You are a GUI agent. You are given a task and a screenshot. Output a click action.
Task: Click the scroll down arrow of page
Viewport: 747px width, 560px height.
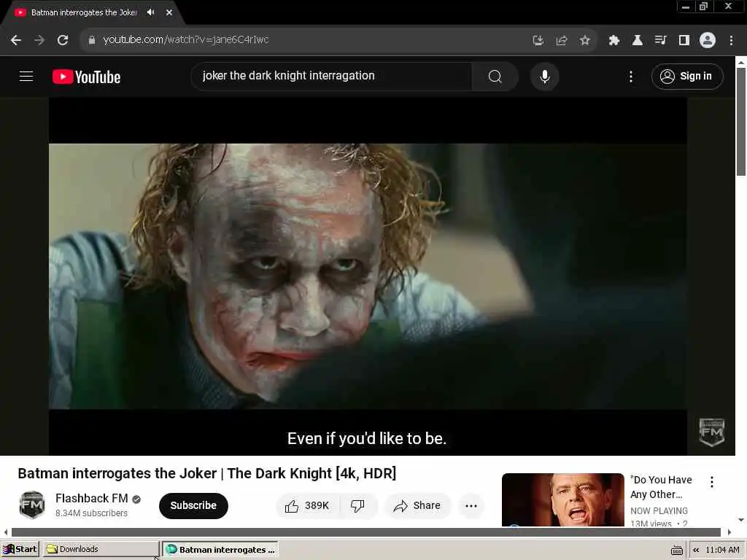(x=741, y=519)
